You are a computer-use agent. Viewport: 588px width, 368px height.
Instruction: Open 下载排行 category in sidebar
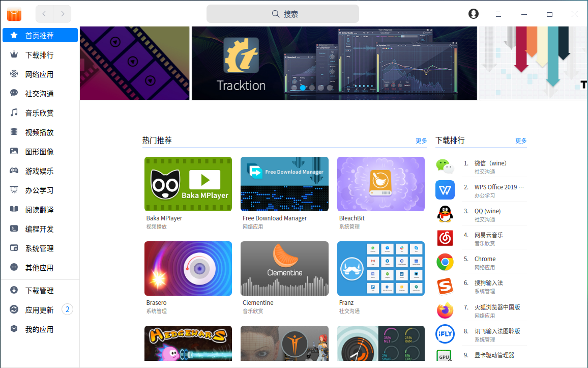point(40,55)
